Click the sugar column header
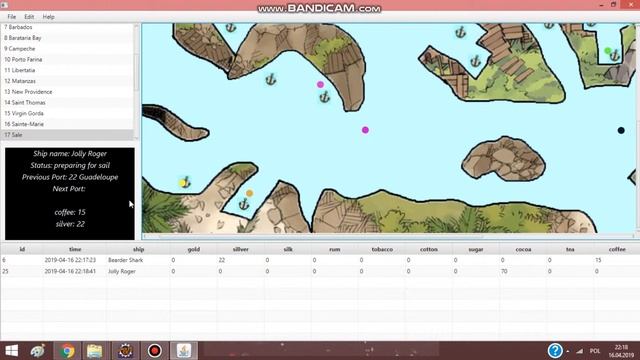The image size is (640, 360). tap(476, 249)
